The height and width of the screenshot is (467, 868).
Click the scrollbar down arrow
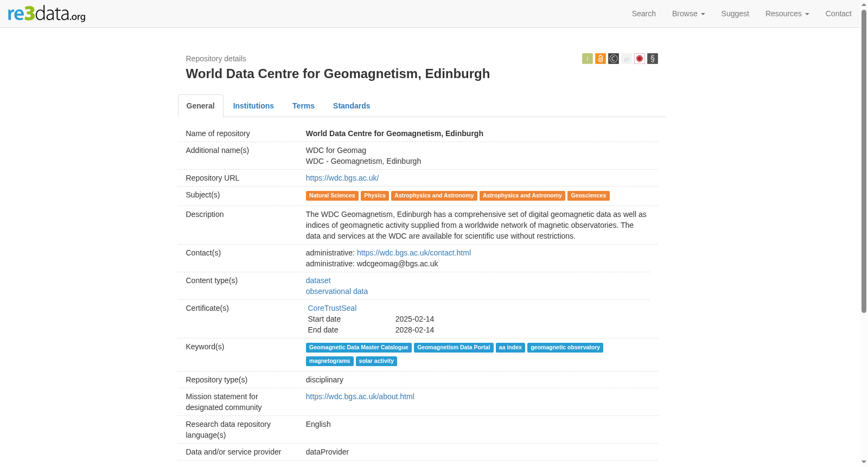[x=864, y=462]
